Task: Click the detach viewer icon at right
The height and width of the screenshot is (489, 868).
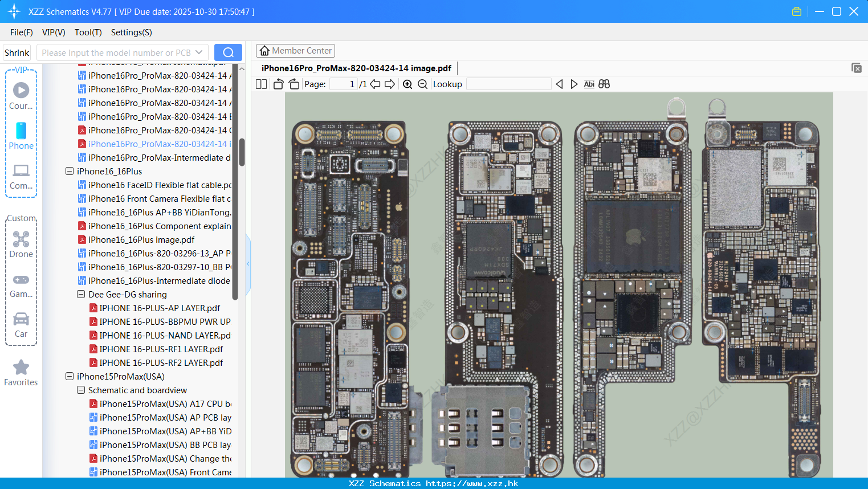Action: coord(857,68)
